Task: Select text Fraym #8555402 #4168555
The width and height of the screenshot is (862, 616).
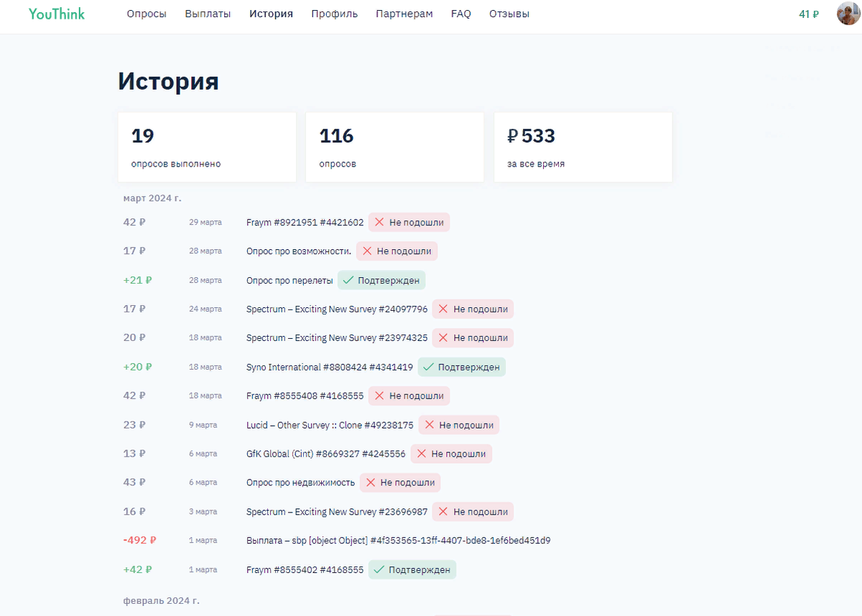Action: point(305,569)
